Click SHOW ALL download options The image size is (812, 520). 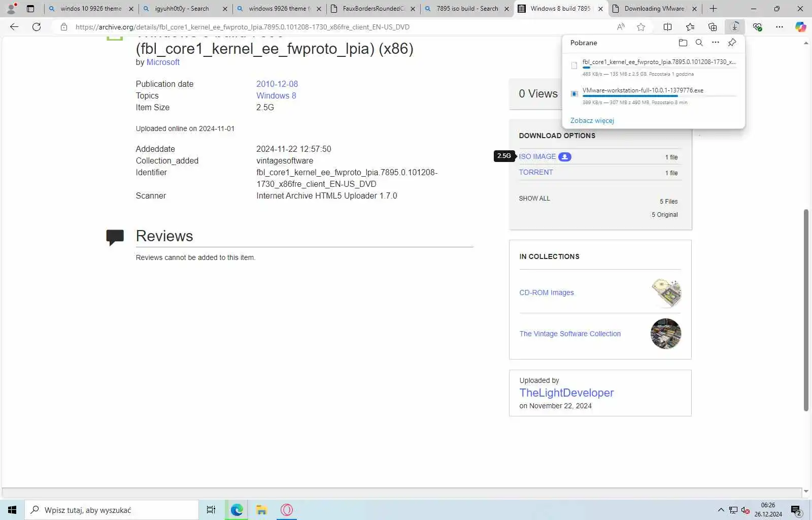coord(534,199)
